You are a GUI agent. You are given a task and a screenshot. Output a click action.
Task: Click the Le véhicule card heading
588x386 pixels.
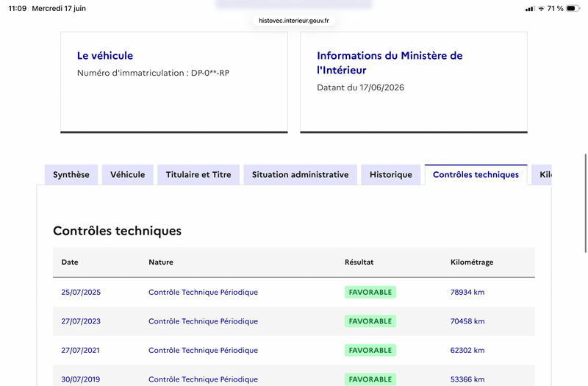pos(105,56)
